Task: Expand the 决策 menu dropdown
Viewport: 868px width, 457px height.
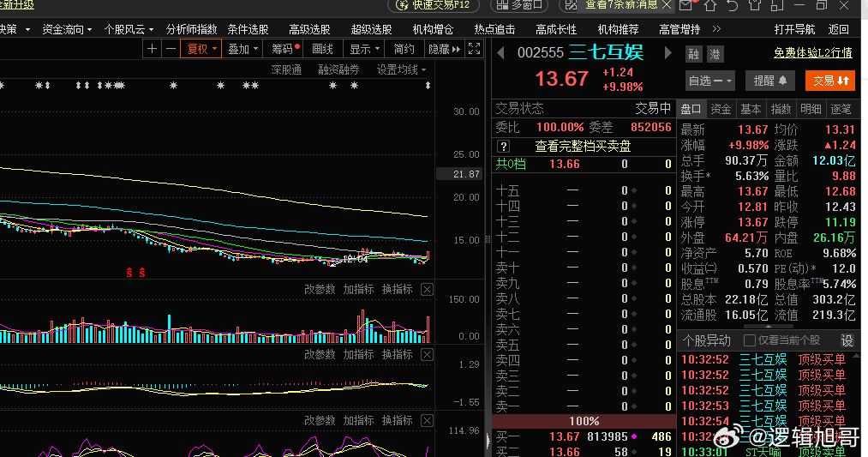Action: (x=15, y=29)
